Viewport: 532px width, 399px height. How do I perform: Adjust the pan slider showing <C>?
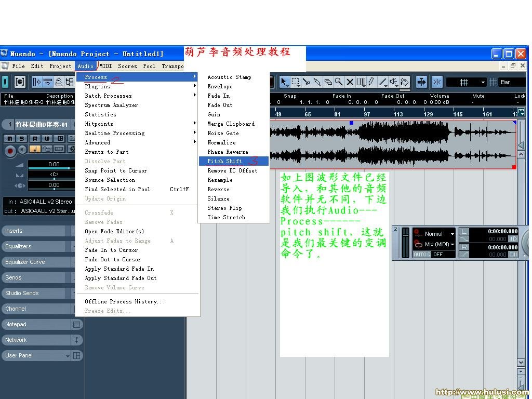51,175
